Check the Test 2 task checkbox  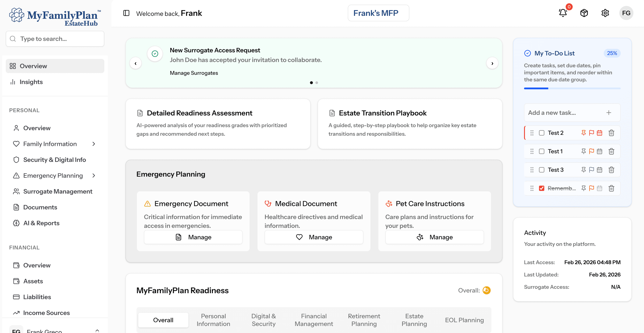pyautogui.click(x=542, y=133)
